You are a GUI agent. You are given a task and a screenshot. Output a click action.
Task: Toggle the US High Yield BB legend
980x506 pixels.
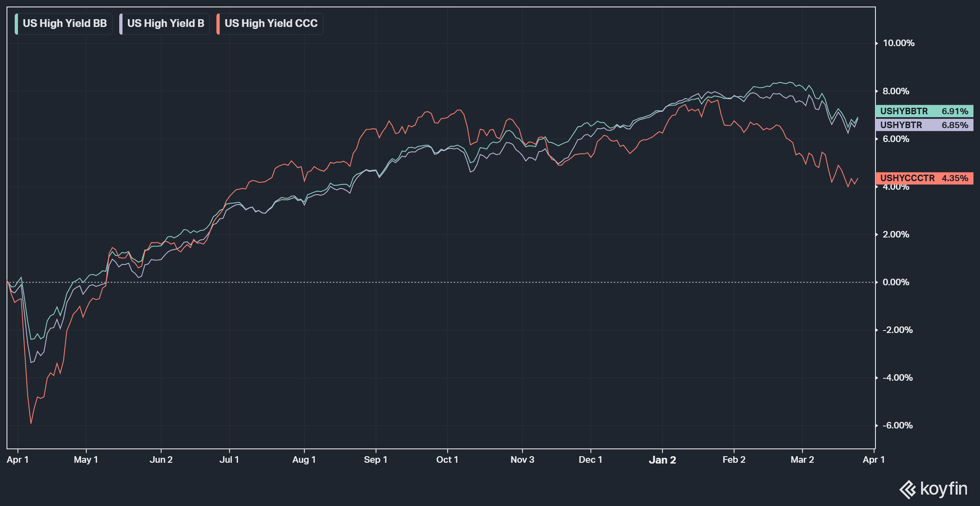(x=65, y=24)
